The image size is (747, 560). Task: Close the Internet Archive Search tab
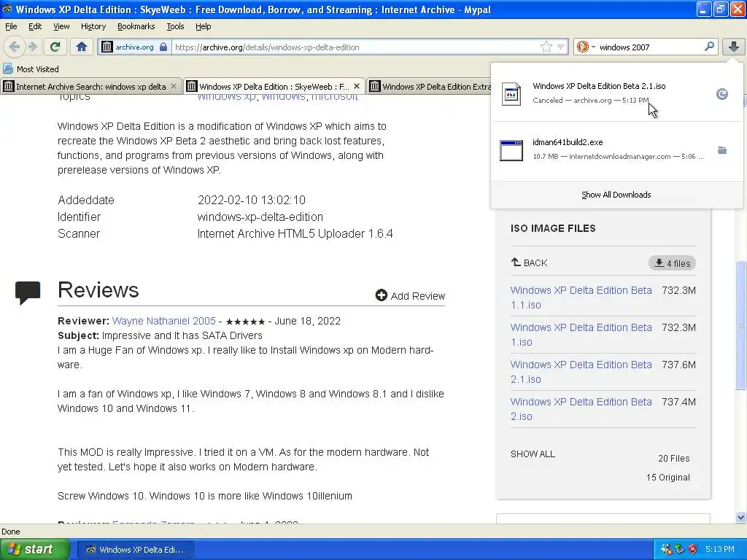174,86
